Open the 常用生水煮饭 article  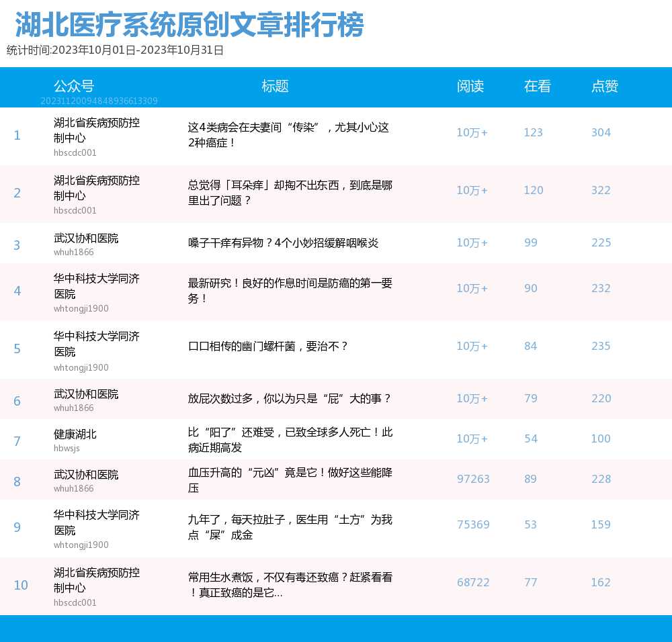point(290,585)
